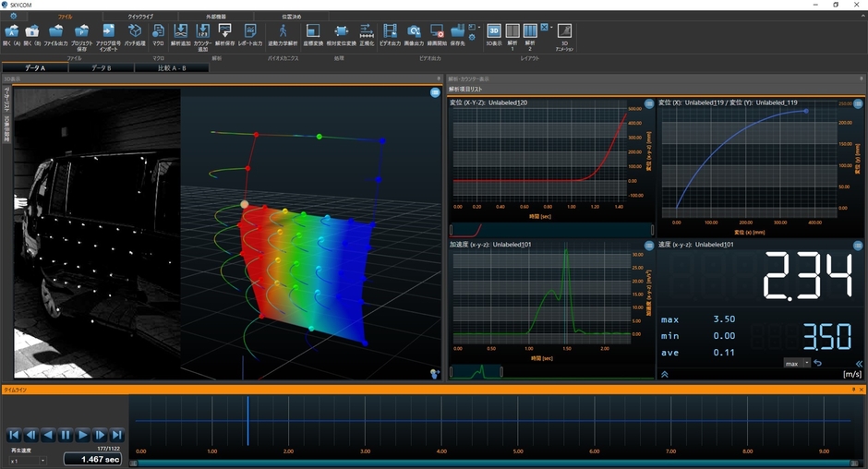Open the 3Dアニメーション tool
Screen dimensions: 868x469
564,37
